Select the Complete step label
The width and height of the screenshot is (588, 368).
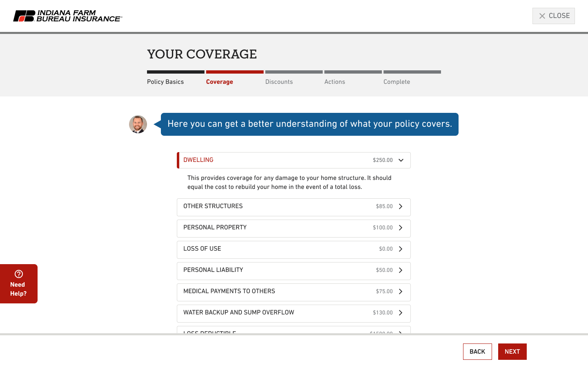[x=396, y=82]
